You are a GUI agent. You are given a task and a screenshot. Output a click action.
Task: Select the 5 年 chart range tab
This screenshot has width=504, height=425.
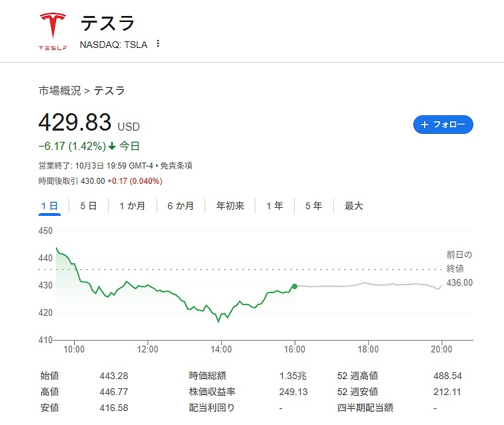pos(313,206)
